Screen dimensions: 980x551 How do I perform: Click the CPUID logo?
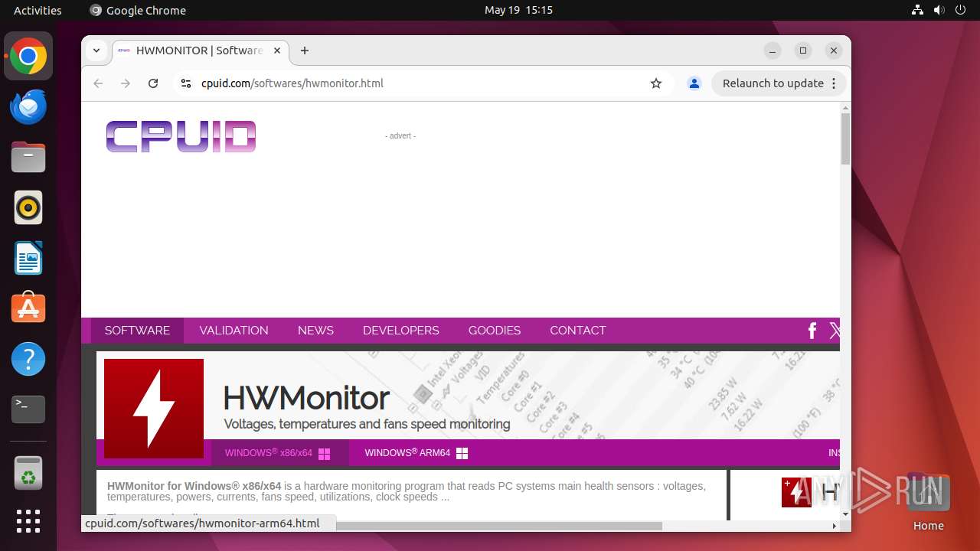click(x=181, y=136)
